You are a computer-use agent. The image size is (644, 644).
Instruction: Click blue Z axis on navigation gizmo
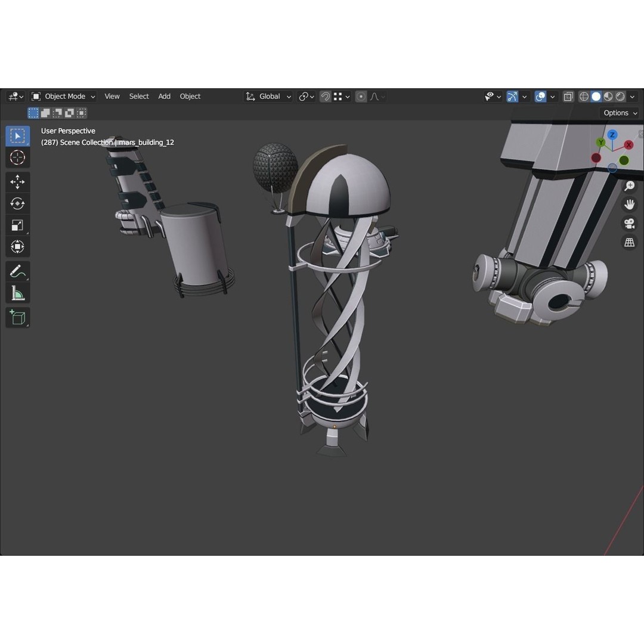612,135
